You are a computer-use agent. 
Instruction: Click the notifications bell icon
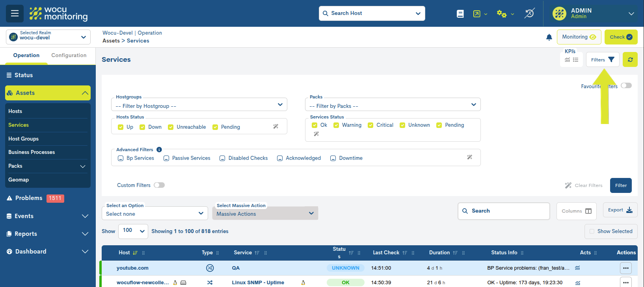click(549, 37)
